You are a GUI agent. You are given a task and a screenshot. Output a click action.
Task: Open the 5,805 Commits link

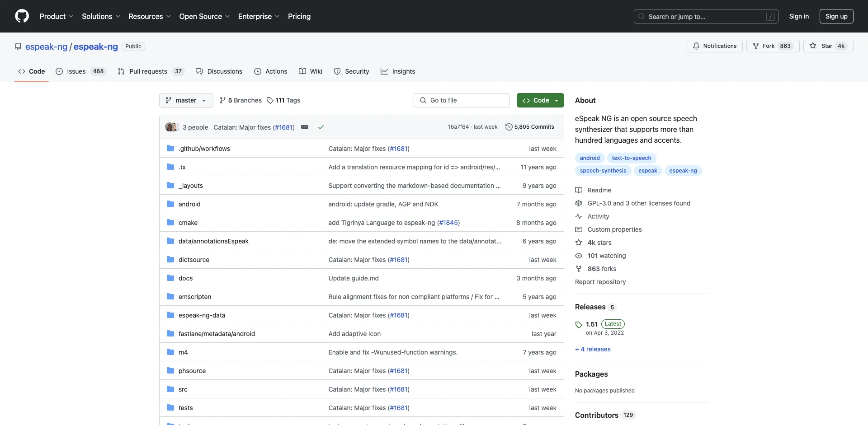[529, 127]
